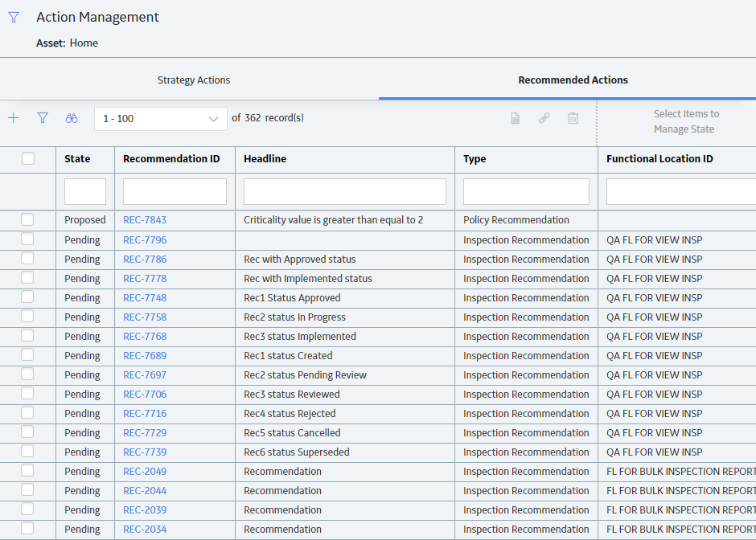756x540 pixels.
Task: Check the box for row REC-2034
Action: coord(27,528)
